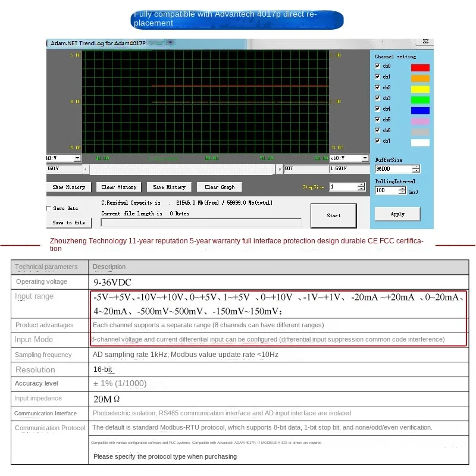This screenshot has width=476, height=476.
Task: Click the 1.691V reading field
Action: click(350, 169)
